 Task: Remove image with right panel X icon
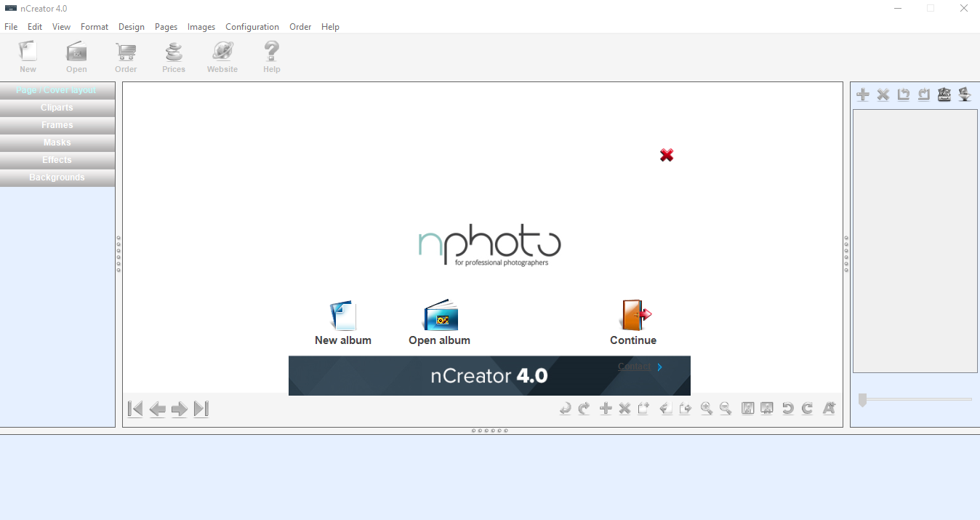[x=883, y=95]
